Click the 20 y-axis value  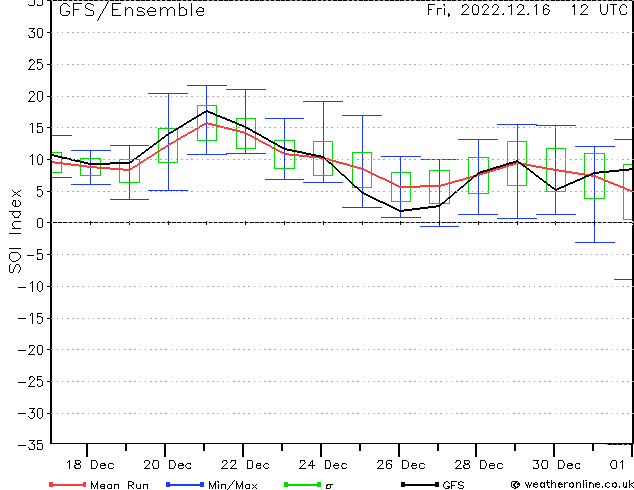click(36, 96)
